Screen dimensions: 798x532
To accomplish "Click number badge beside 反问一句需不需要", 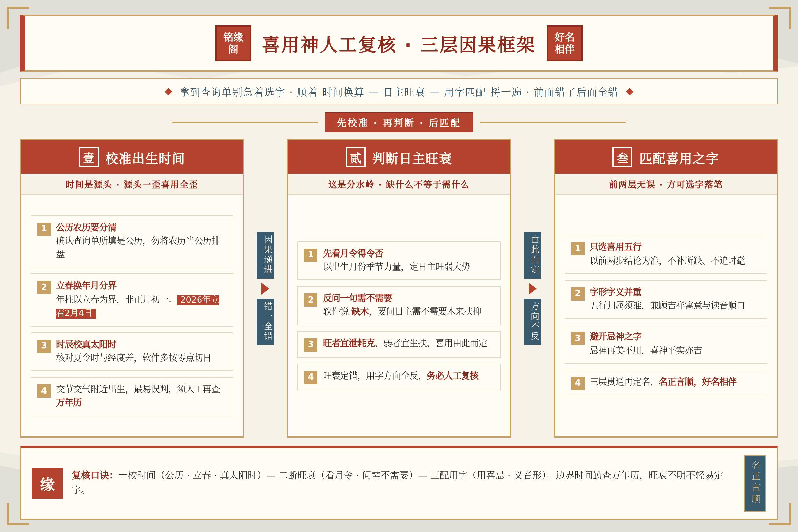I will tap(311, 300).
